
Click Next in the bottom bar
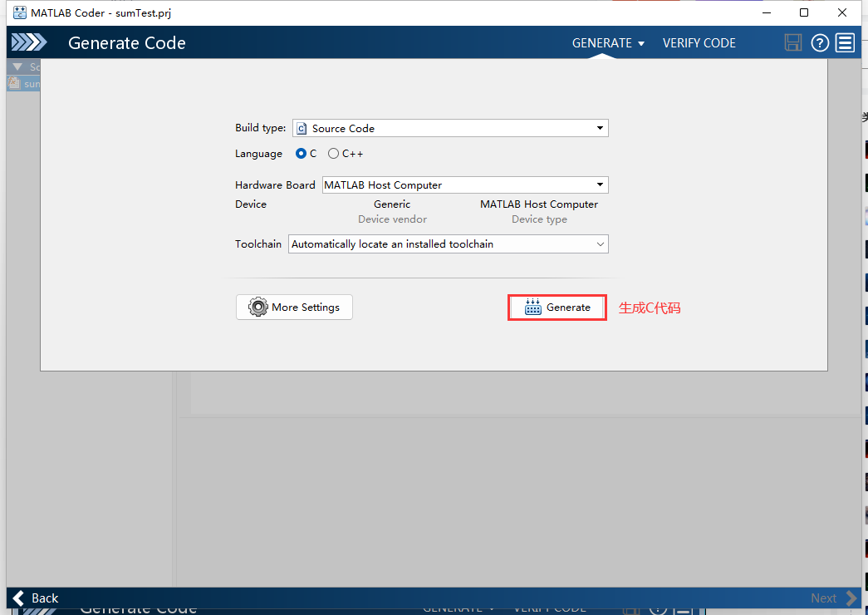pyautogui.click(x=833, y=598)
